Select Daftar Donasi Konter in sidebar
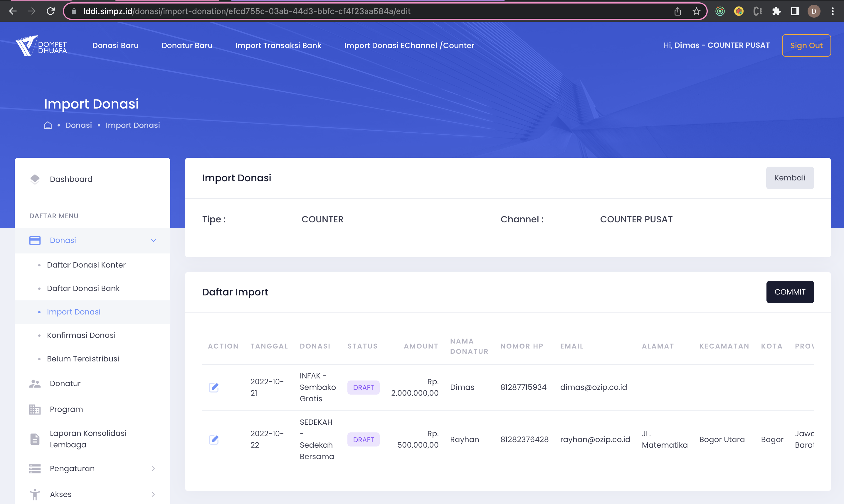Screen dimensions: 844x504 click(x=86, y=265)
